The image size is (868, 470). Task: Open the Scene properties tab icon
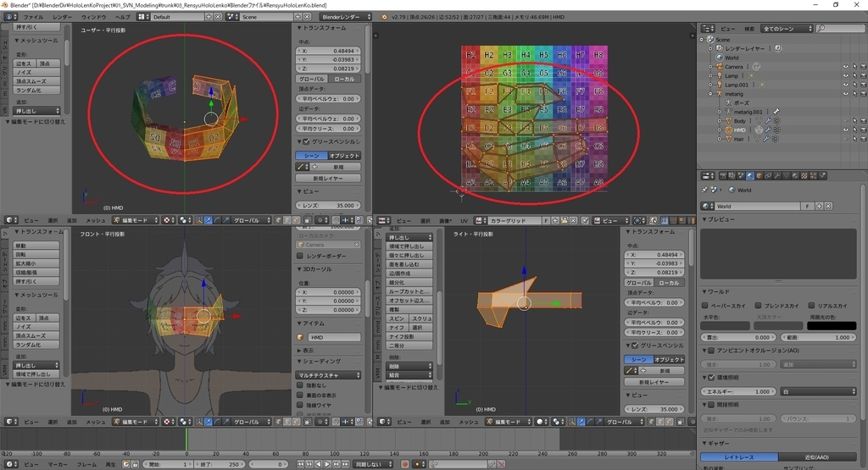point(741,176)
